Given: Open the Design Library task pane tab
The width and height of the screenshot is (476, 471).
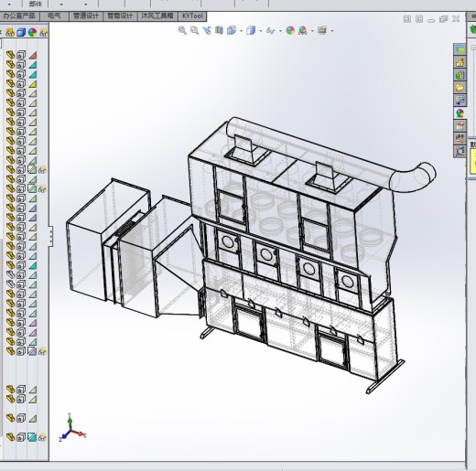Looking at the screenshot, I should 460,75.
